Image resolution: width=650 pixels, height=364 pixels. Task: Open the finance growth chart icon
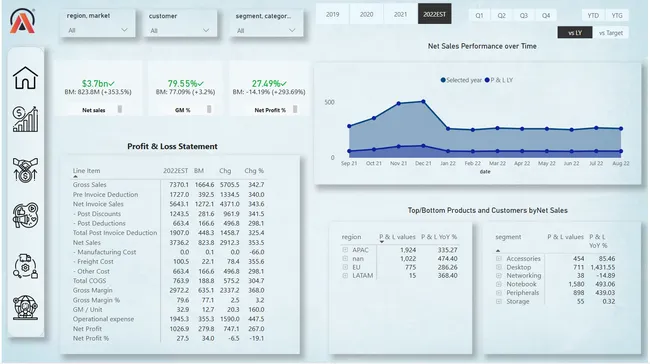25,119
